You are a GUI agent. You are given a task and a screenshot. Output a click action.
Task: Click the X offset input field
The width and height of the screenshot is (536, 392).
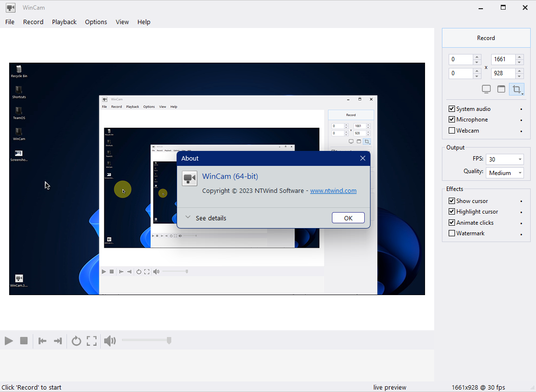point(461,59)
